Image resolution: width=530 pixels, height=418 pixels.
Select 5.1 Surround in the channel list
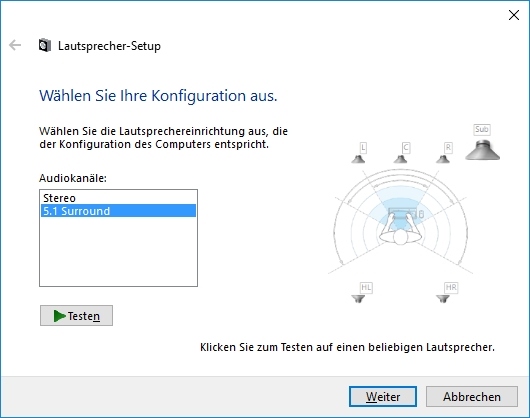(x=118, y=211)
